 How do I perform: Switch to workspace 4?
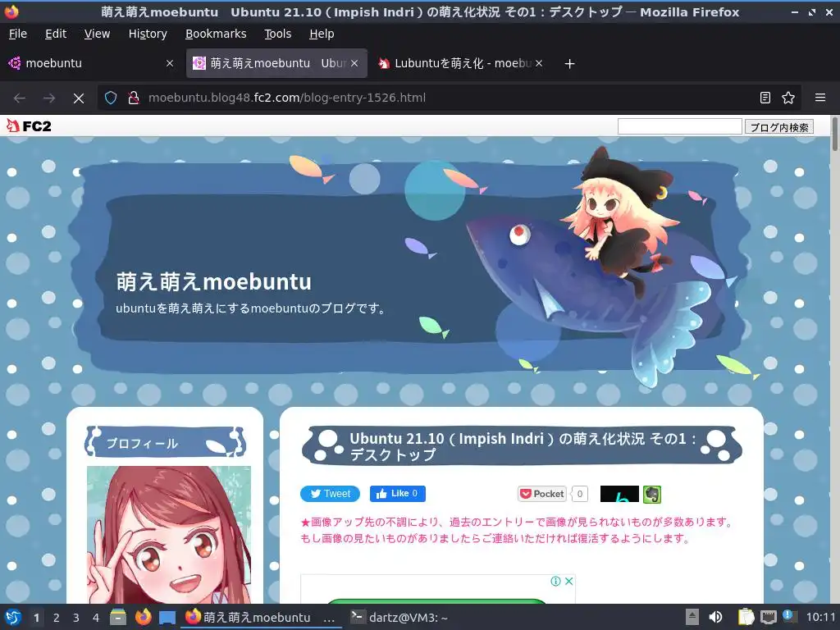pos(96,618)
